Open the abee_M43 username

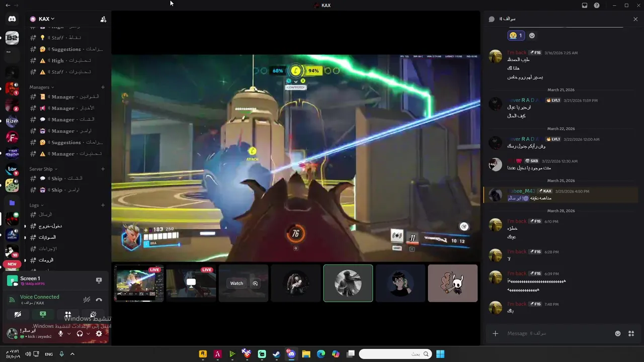click(x=521, y=191)
